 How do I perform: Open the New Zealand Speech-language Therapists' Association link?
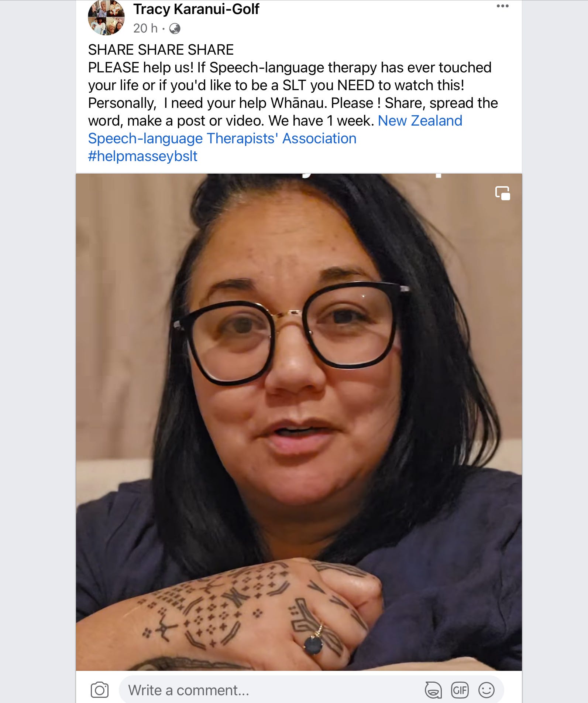[275, 130]
